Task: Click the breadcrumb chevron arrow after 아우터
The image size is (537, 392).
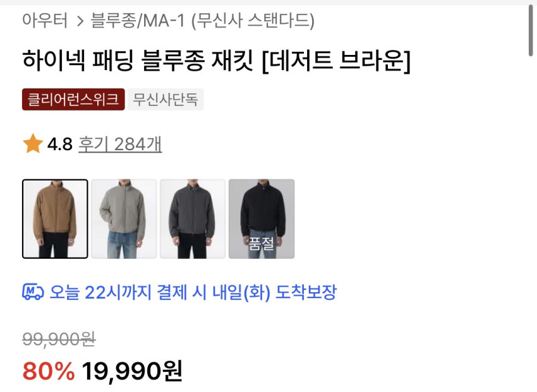Action: click(x=80, y=21)
